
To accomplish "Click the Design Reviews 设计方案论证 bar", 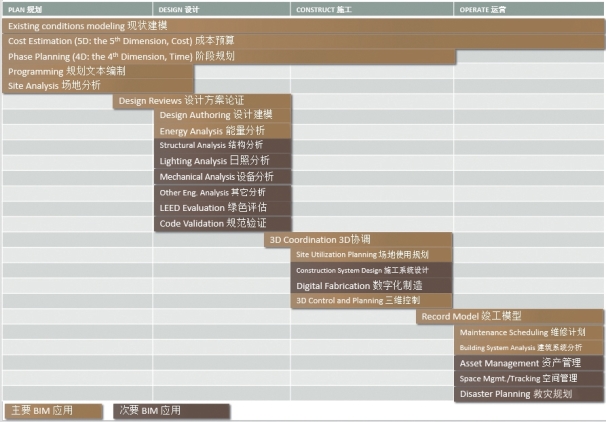I will (202, 101).
